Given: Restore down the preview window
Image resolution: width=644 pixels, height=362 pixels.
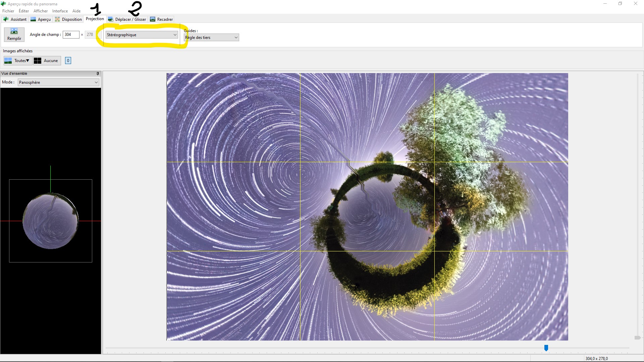Looking at the screenshot, I should [620, 4].
